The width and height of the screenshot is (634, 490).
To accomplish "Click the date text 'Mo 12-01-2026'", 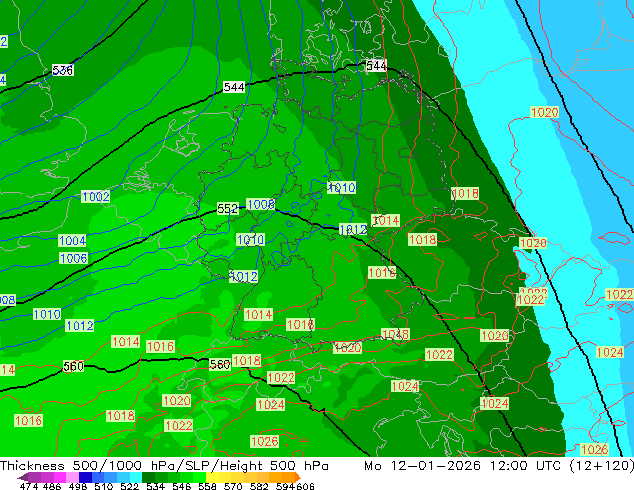I will click(422, 466).
